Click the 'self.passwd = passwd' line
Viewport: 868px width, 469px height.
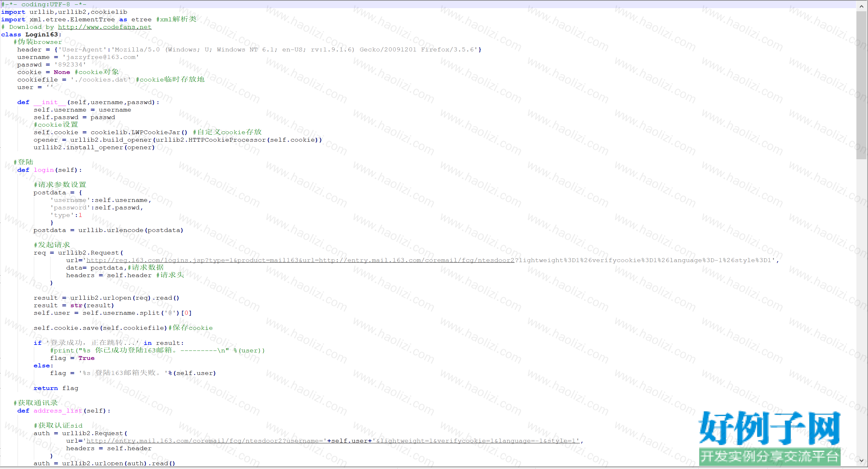74,117
